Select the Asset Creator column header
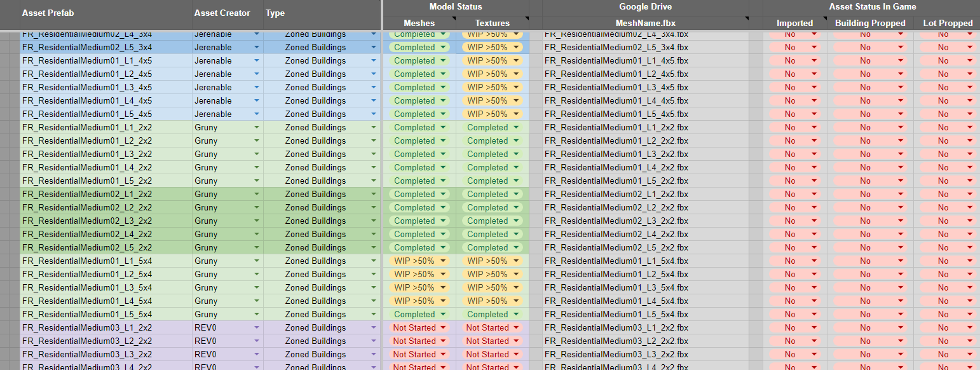The height and width of the screenshot is (370, 980). pyautogui.click(x=228, y=13)
